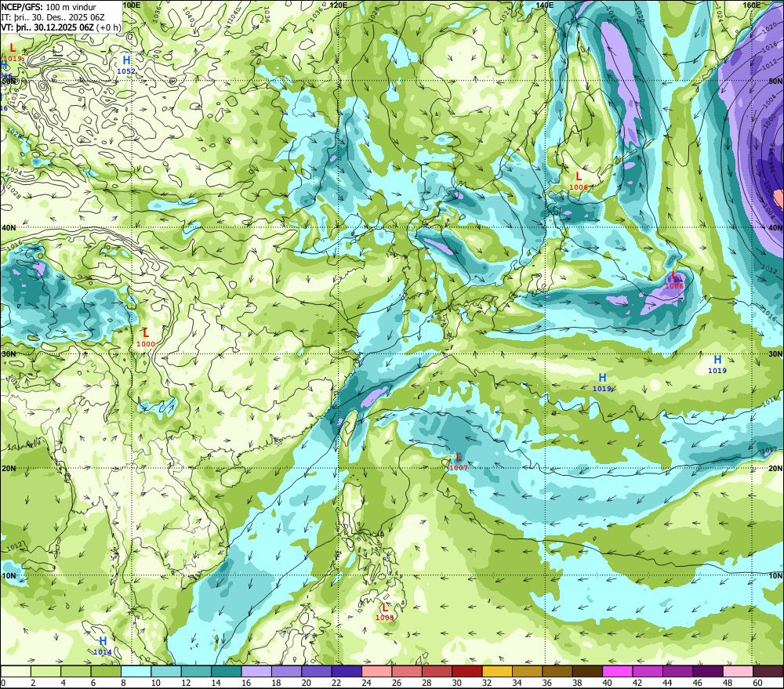The height and width of the screenshot is (689, 784).
Task: Click the legend value label '24'
Action: point(366,683)
